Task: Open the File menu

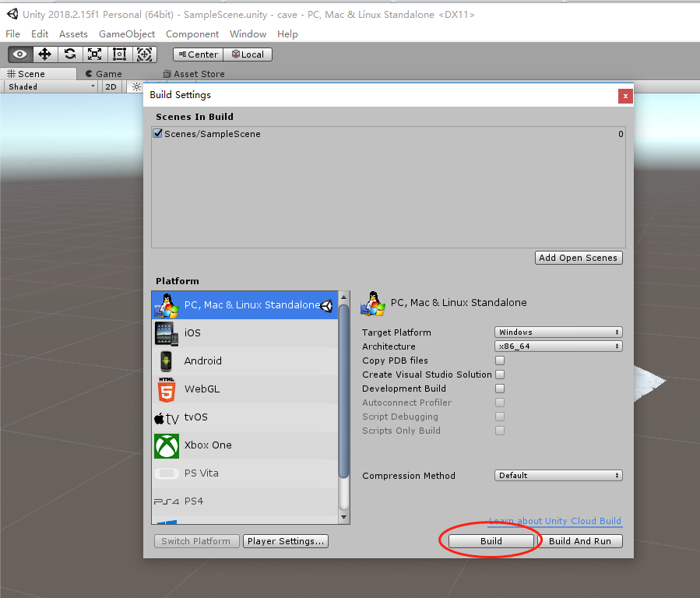Action: click(12, 34)
